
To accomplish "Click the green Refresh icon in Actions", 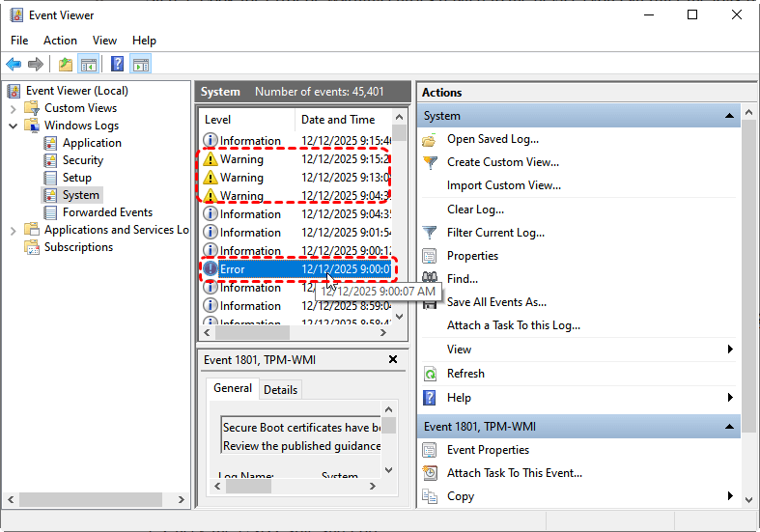I will (431, 374).
